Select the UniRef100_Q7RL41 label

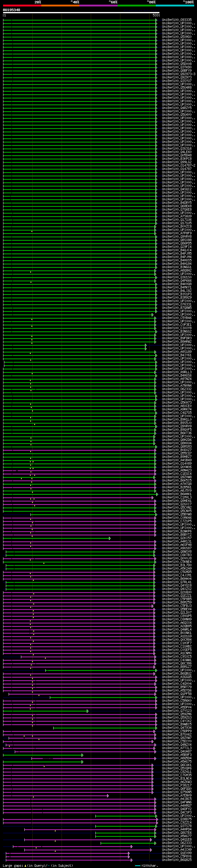tap(177, 582)
